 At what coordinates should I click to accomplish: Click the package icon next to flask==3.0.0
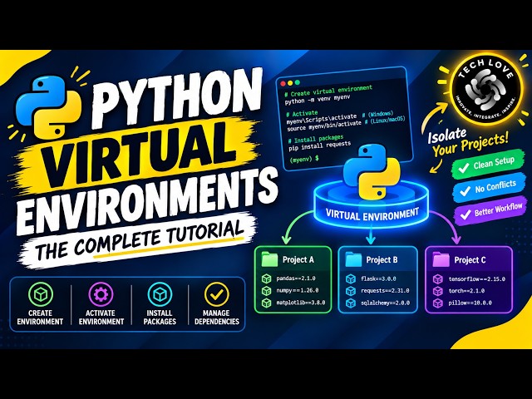(x=351, y=279)
